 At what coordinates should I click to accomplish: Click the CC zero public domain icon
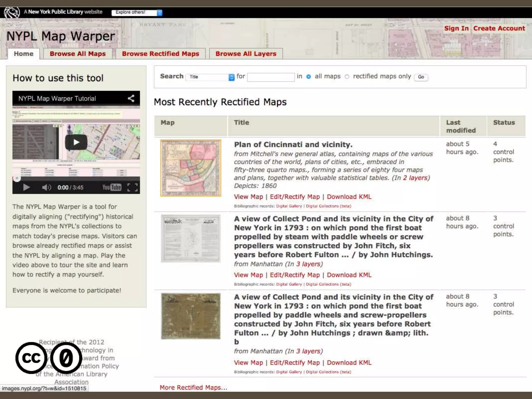(x=66, y=358)
